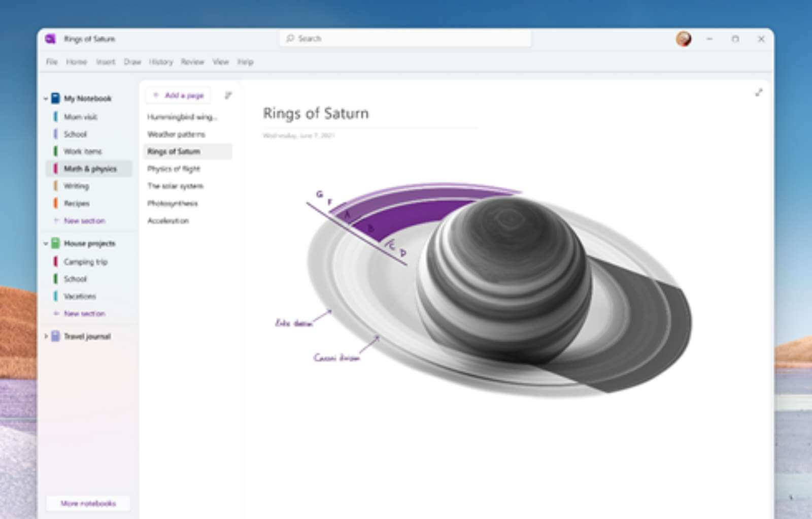Click the full screen arrow icon
This screenshot has width=812, height=519.
pos(759,93)
